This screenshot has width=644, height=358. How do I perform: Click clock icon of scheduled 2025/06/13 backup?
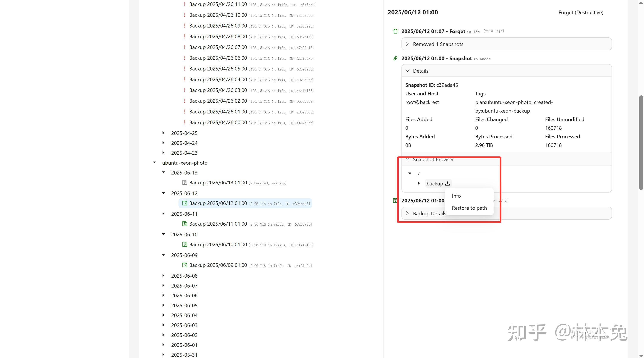(185, 183)
